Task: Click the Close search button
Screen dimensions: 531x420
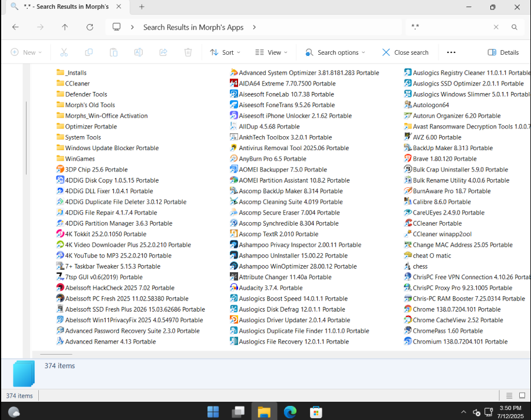Action: pos(405,52)
